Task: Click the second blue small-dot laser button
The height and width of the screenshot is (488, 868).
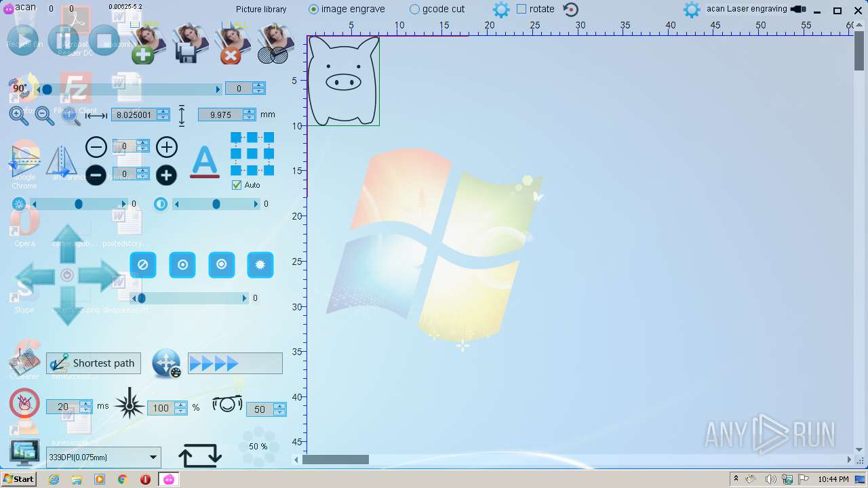Action: coord(182,265)
